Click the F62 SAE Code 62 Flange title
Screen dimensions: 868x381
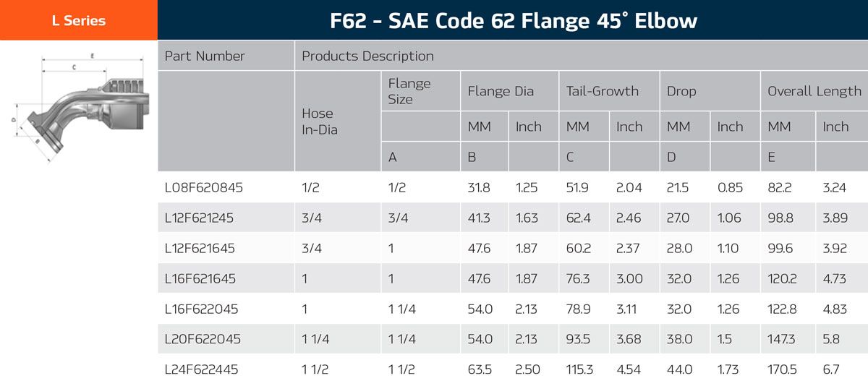click(513, 20)
